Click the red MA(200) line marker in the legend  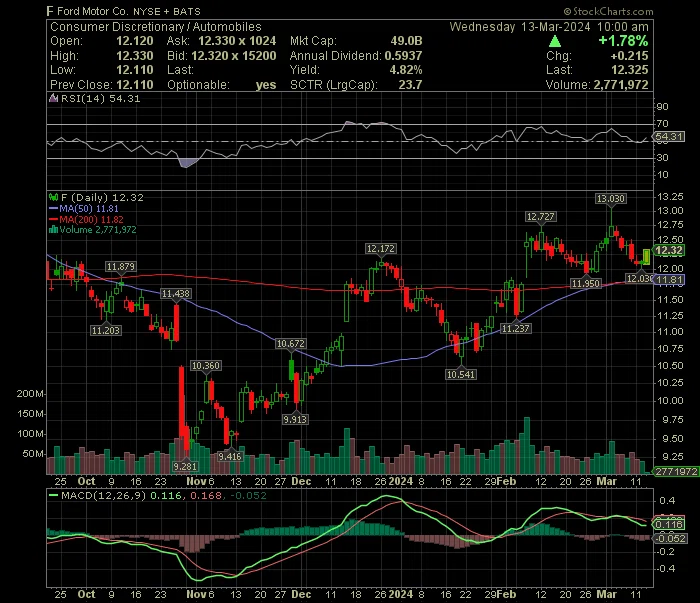pyautogui.click(x=54, y=219)
